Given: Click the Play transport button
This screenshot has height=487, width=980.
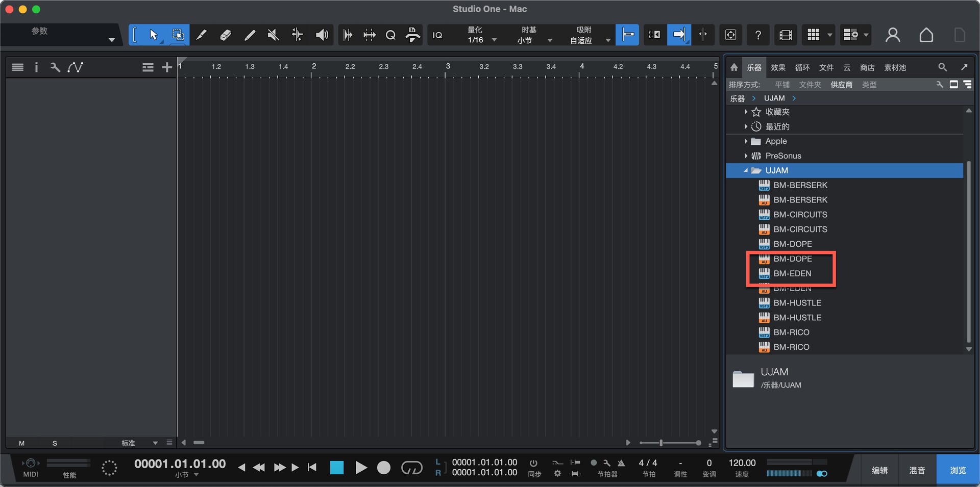Looking at the screenshot, I should click(361, 468).
